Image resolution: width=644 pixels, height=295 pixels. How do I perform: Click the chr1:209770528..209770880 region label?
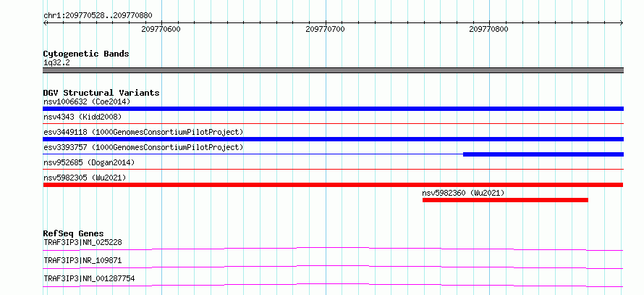click(x=98, y=16)
